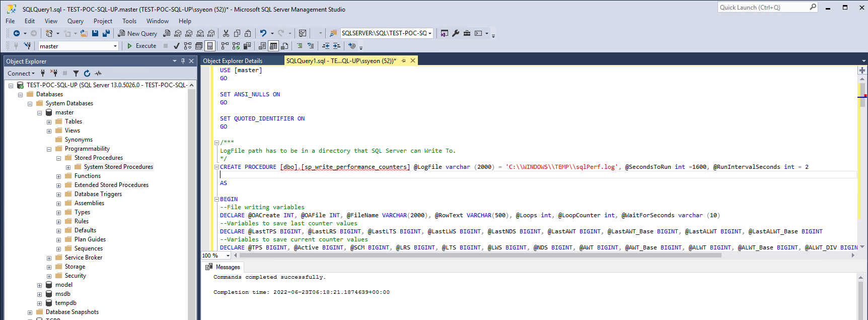This screenshot has height=320, width=868.
Task: Toggle Results to Grid mode
Action: [273, 46]
